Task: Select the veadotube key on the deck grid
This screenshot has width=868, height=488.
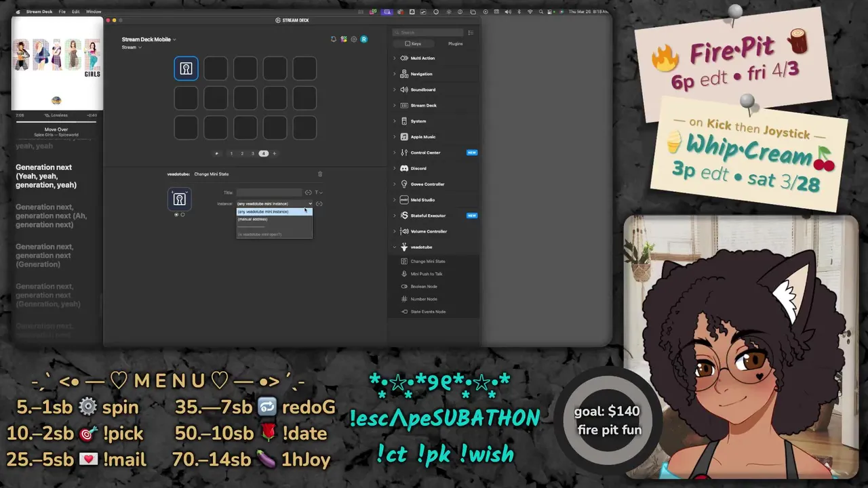Action: click(186, 68)
